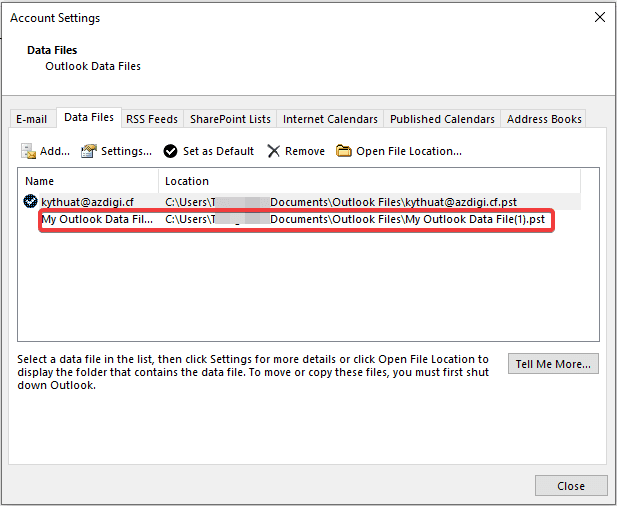Switch to the E-mail tab
617x506 pixels.
point(31,119)
